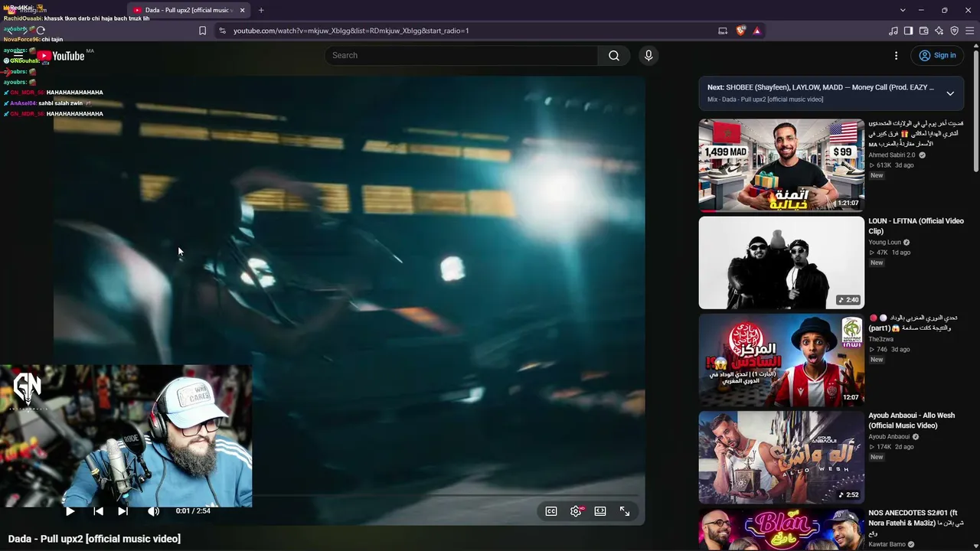Bookmark this page with the bookmark icon
This screenshot has width=980, height=551.
[202, 31]
